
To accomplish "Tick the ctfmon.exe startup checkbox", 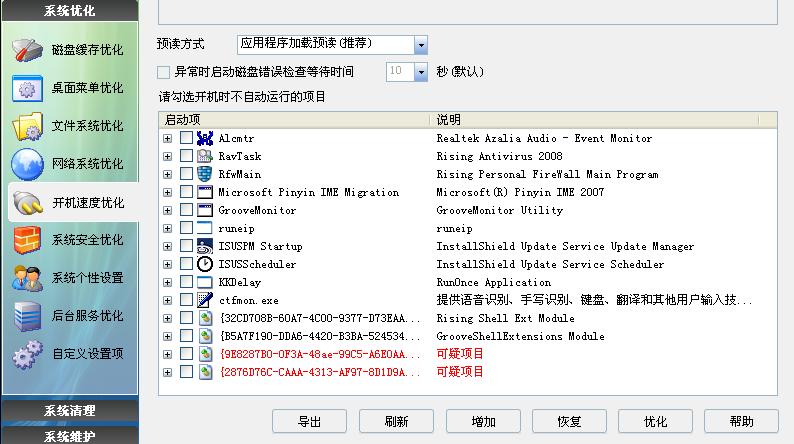I will (187, 300).
